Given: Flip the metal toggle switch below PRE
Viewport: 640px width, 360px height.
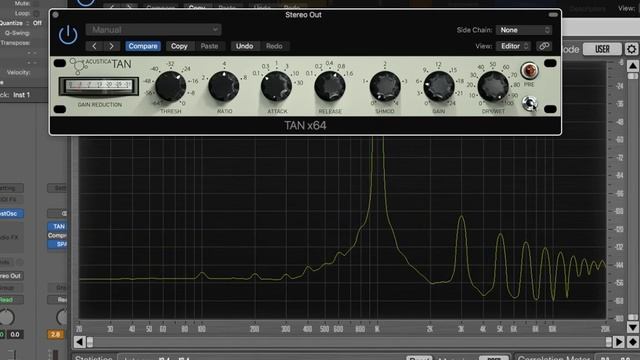Looking at the screenshot, I should 530,104.
